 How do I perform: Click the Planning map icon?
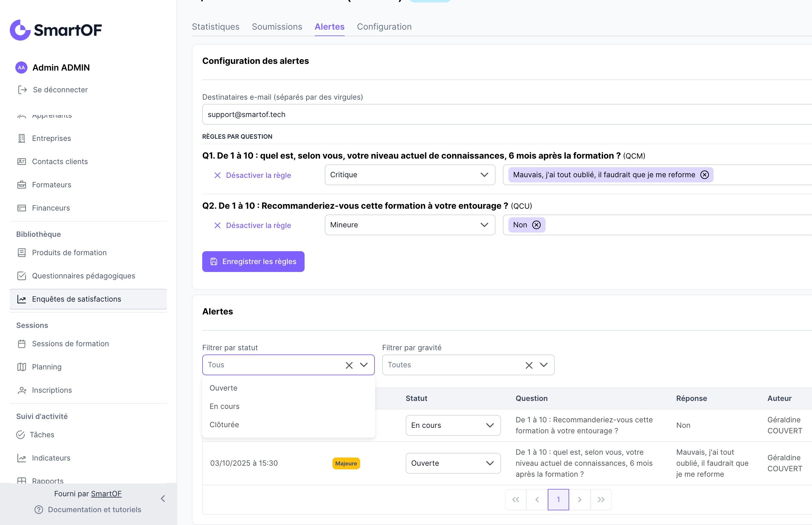21,367
